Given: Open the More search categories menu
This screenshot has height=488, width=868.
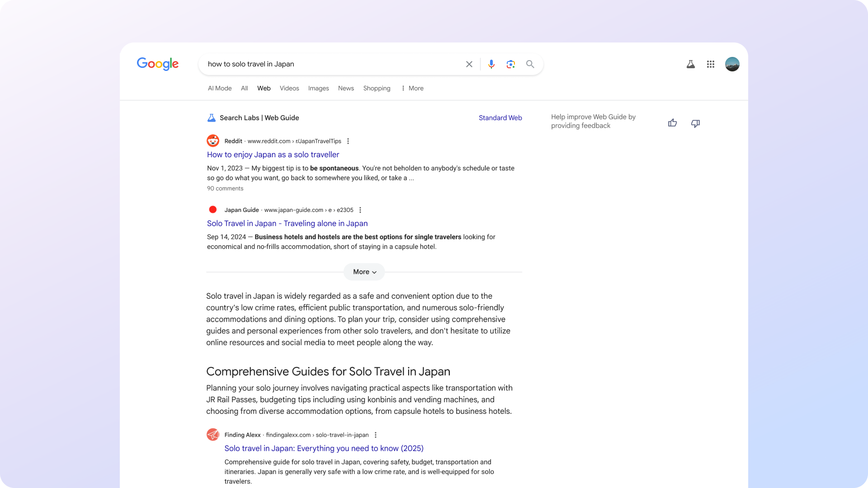Looking at the screenshot, I should 412,88.
